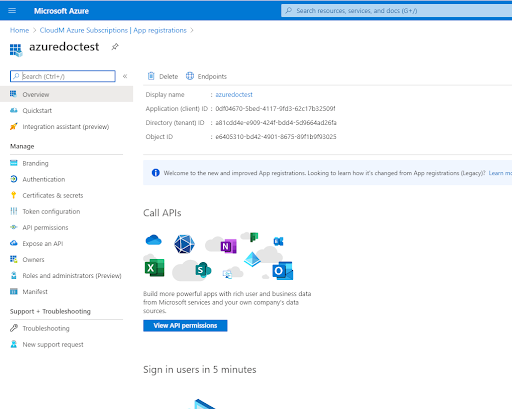The image size is (512, 409).
Task: Focus the sidebar Search (Ctrl+/) field
Action: [x=63, y=76]
